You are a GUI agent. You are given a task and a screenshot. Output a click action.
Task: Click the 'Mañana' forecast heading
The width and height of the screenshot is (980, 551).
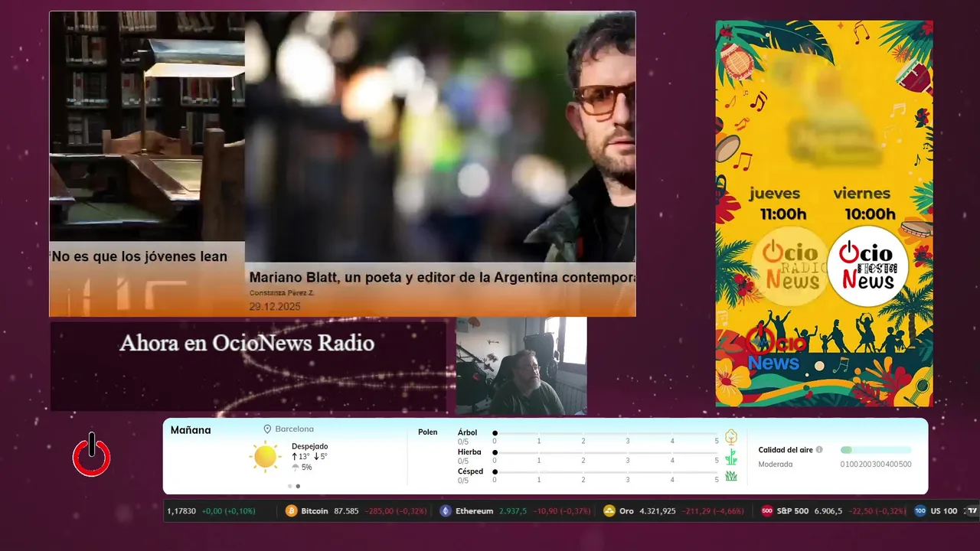(191, 430)
